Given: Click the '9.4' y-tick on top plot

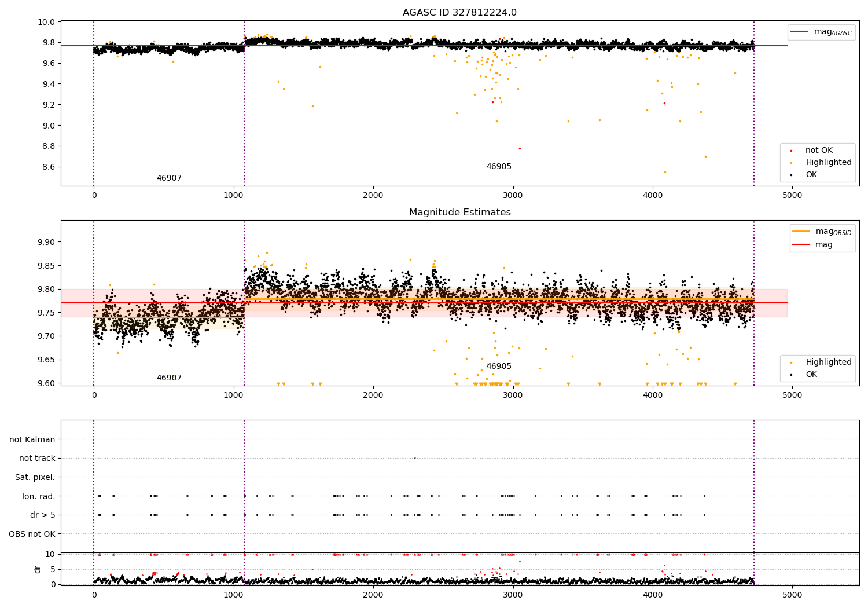Looking at the screenshot, I should pos(50,84).
